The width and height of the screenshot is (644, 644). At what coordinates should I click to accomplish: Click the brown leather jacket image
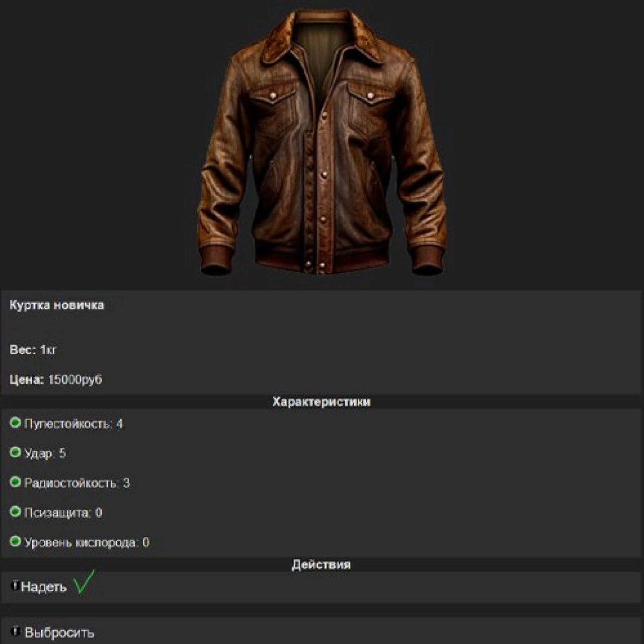321,143
